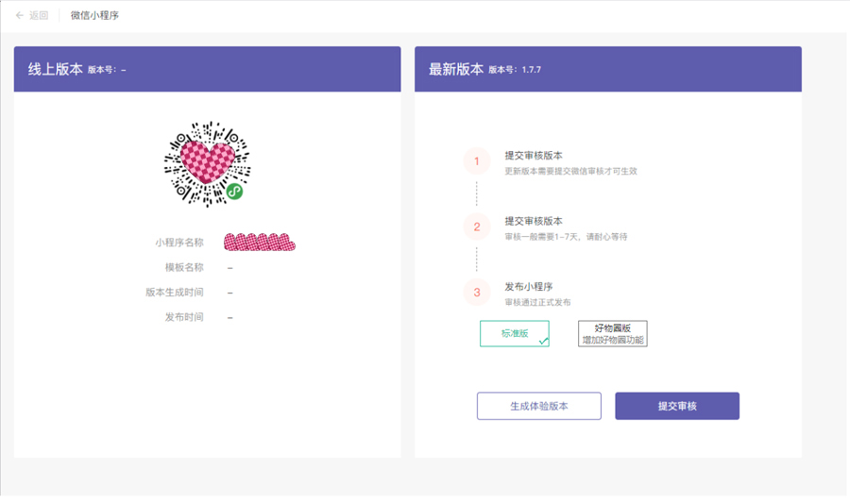Click the 线上版本 panel header
This screenshot has width=850, height=504.
pos(208,69)
